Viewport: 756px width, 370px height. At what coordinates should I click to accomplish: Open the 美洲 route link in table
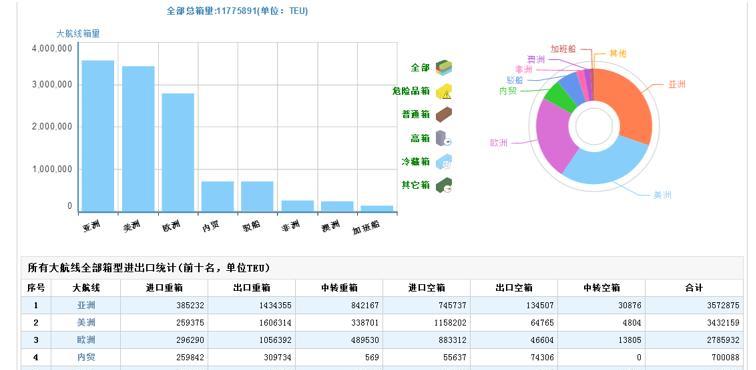click(x=86, y=323)
